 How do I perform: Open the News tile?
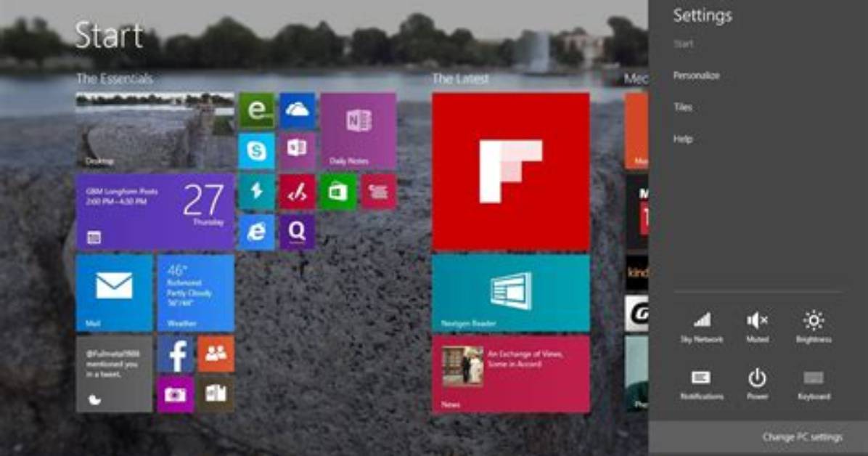point(510,373)
